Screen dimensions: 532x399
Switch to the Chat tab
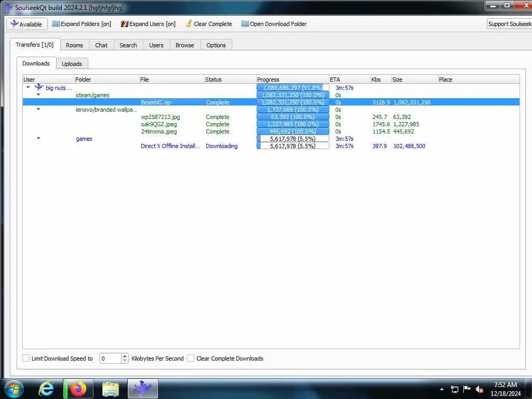pyautogui.click(x=101, y=45)
